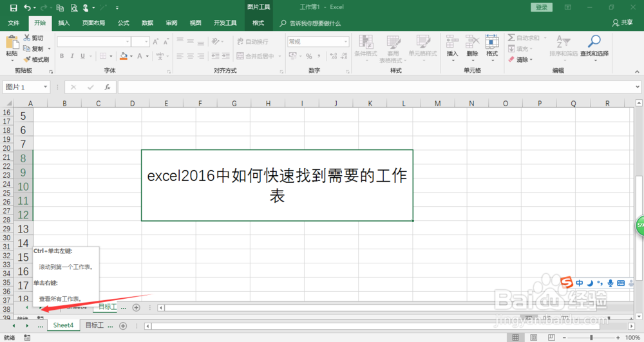The width and height of the screenshot is (644, 342).
Task: Click increase indent icon
Action: (226, 56)
